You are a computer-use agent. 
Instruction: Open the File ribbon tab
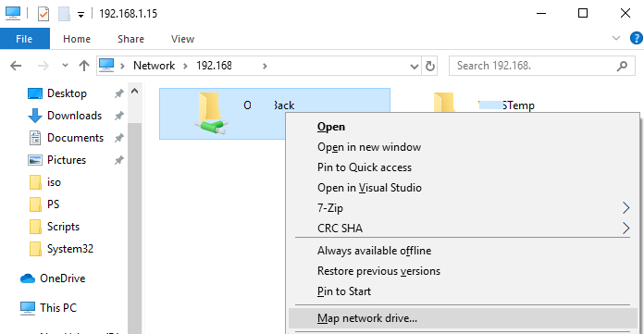tap(25, 39)
